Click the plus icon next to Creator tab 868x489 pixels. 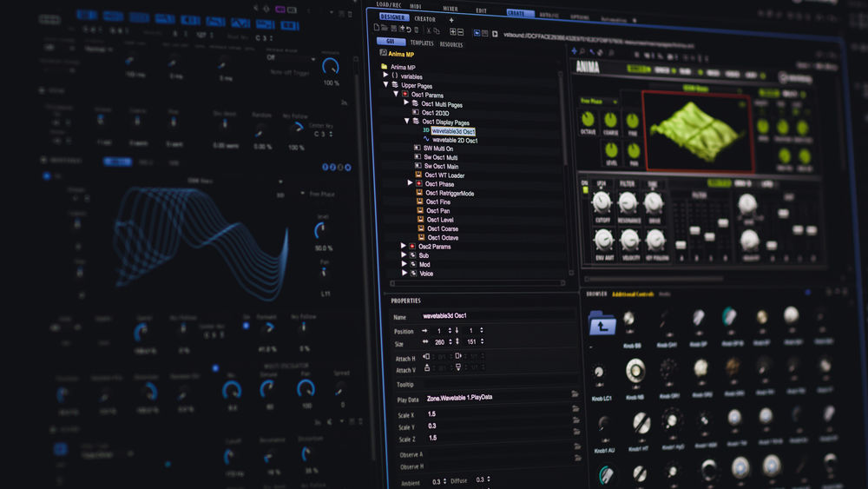click(451, 21)
